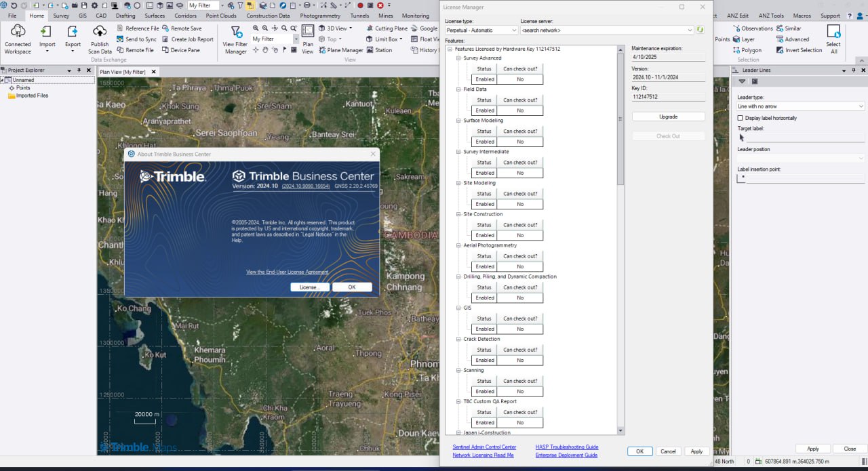Collapse the Site Modeling feature node

click(x=458, y=183)
